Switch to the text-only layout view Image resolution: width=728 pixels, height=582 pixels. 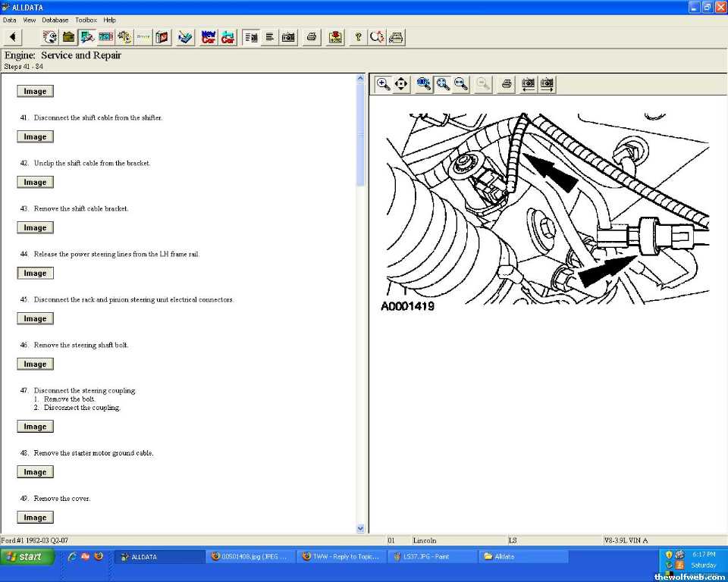269,36
